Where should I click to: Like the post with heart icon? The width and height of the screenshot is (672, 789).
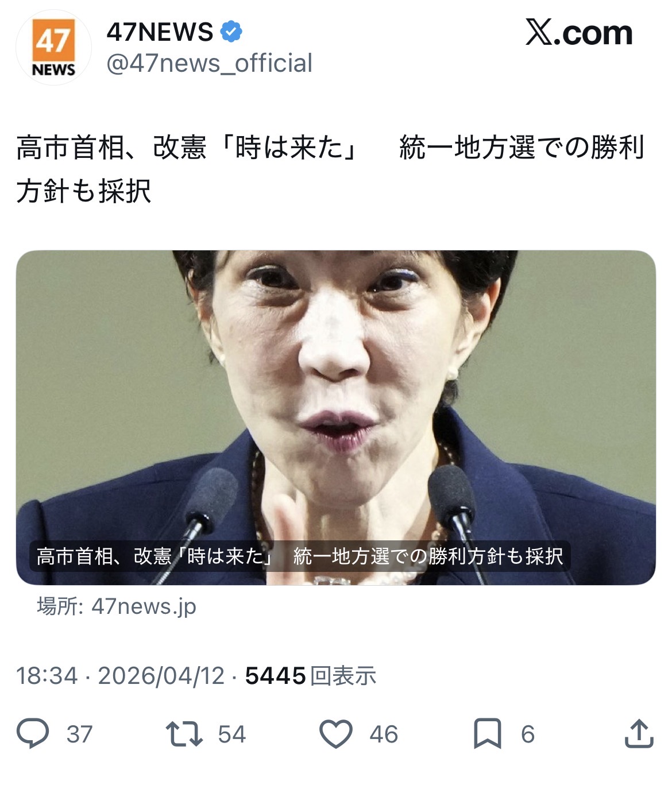pos(336,734)
